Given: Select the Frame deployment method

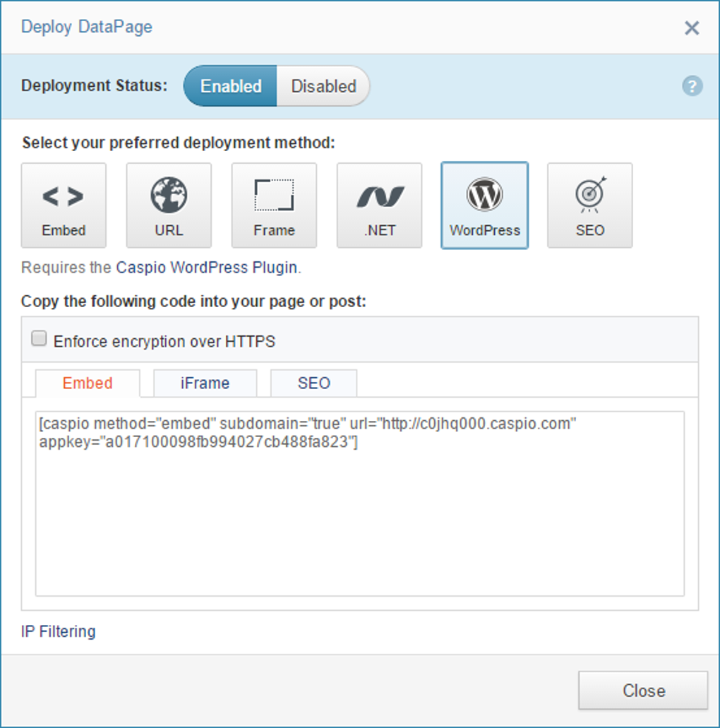Looking at the screenshot, I should (274, 205).
